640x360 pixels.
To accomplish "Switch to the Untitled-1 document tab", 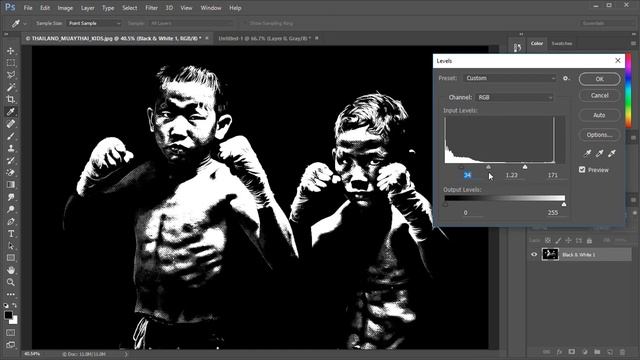I will pos(264,38).
